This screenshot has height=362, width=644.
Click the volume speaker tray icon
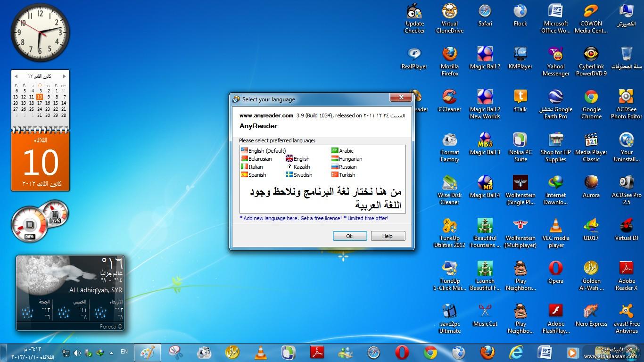coord(77,353)
